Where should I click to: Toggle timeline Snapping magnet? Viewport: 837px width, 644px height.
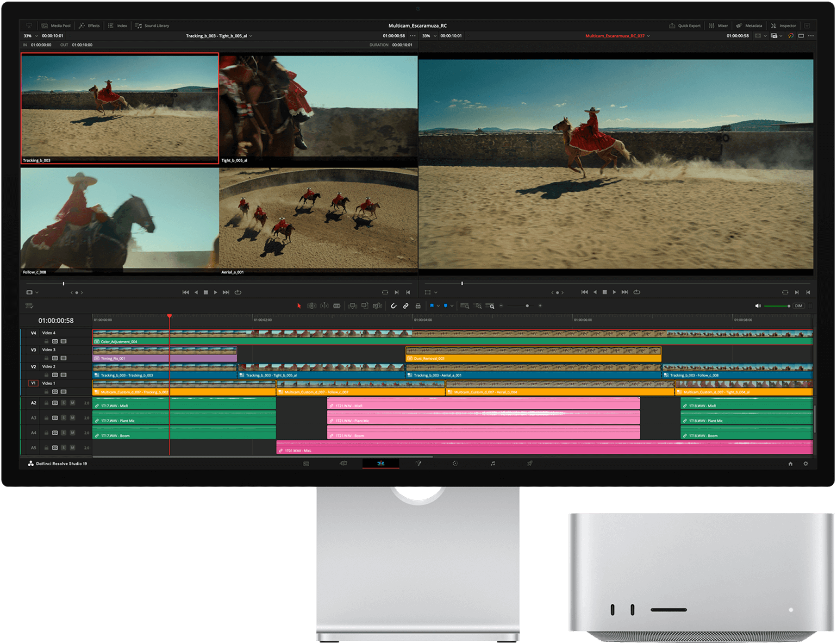(x=394, y=306)
